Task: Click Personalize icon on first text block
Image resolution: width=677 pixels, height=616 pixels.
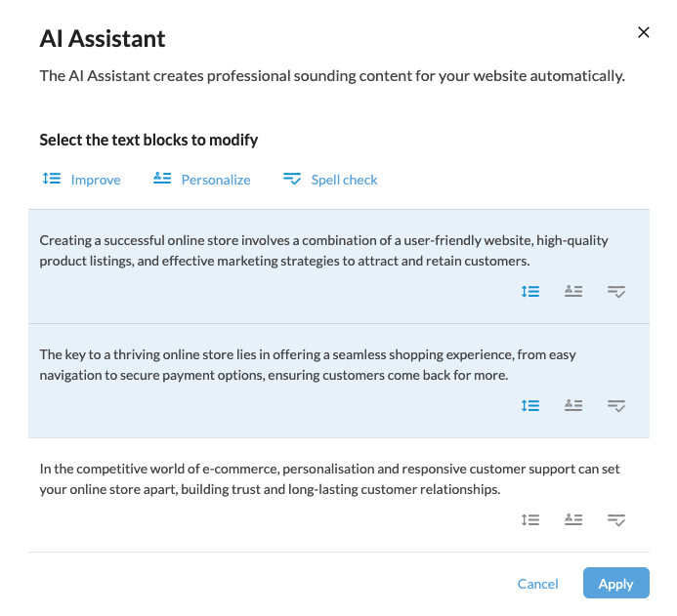Action: tap(573, 291)
